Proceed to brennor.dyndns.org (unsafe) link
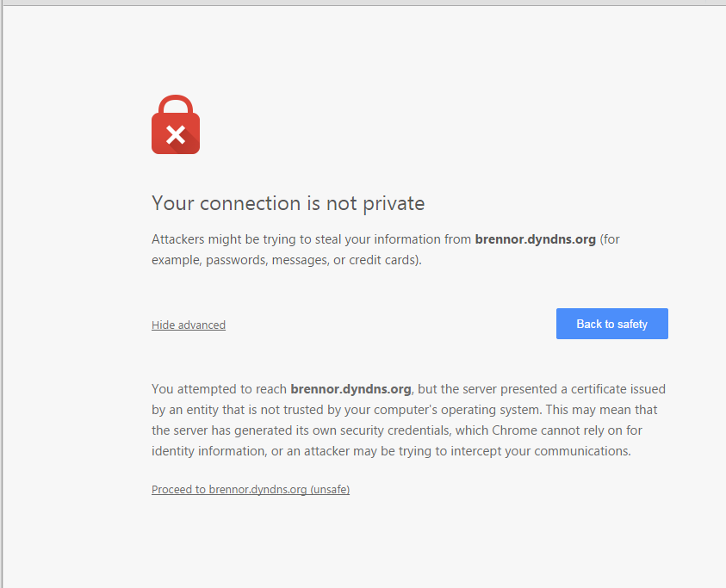The image size is (726, 588). (x=251, y=490)
